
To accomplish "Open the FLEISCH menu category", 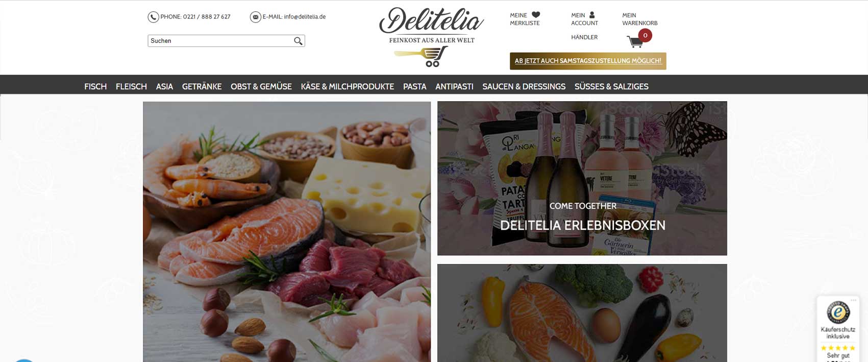I will pos(131,86).
